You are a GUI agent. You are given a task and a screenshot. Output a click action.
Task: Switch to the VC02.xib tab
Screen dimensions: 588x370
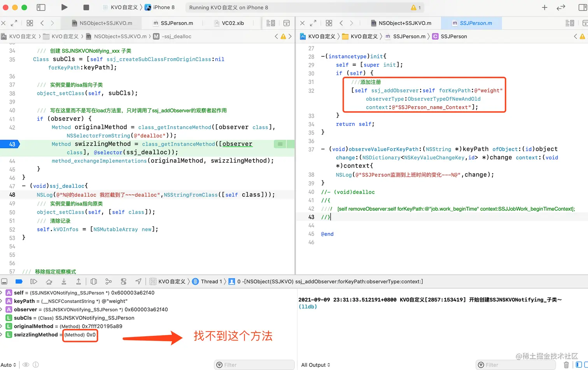(x=229, y=23)
